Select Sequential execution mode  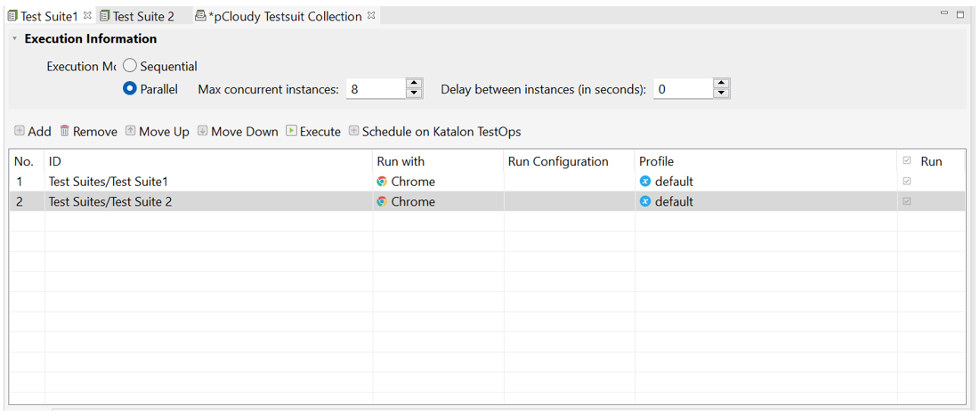pos(131,66)
